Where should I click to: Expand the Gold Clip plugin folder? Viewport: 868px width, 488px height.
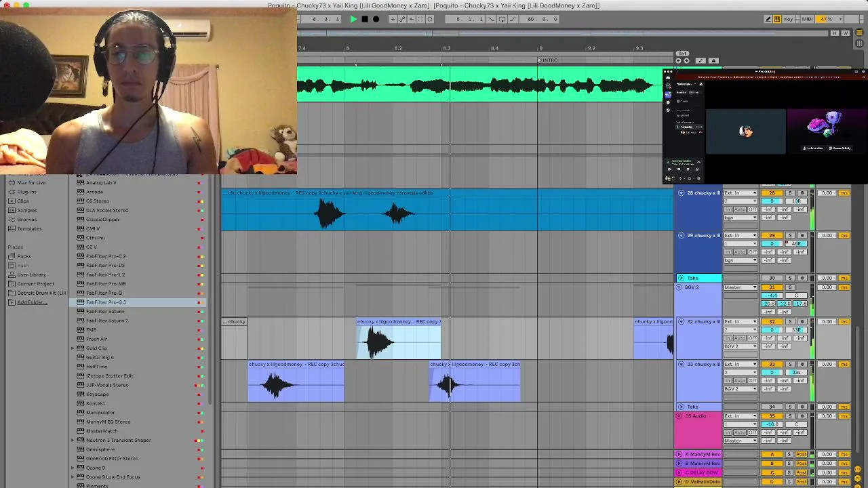click(x=73, y=348)
